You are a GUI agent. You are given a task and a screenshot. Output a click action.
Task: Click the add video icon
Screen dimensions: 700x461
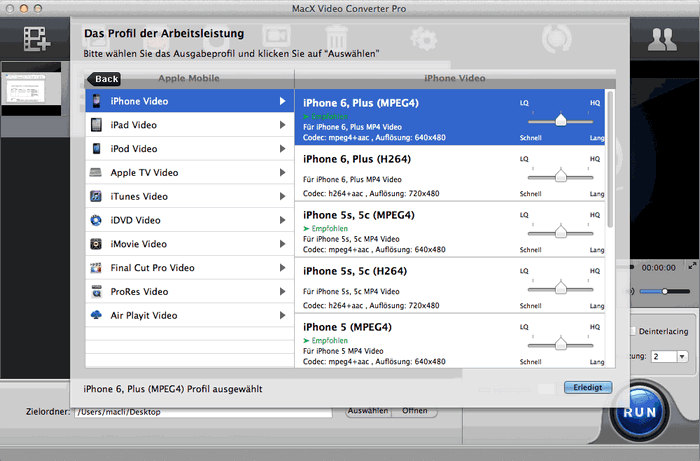[37, 39]
